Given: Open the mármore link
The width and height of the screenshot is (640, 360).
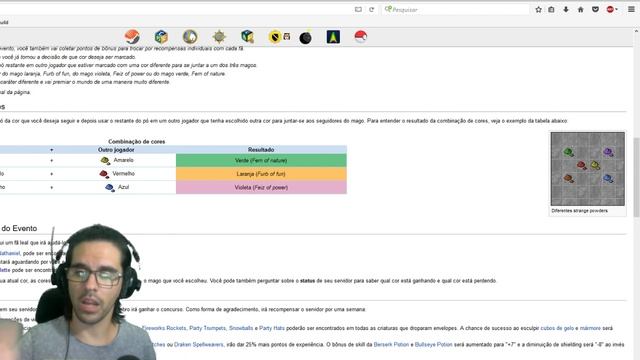Looking at the screenshot, I should point(590,328).
